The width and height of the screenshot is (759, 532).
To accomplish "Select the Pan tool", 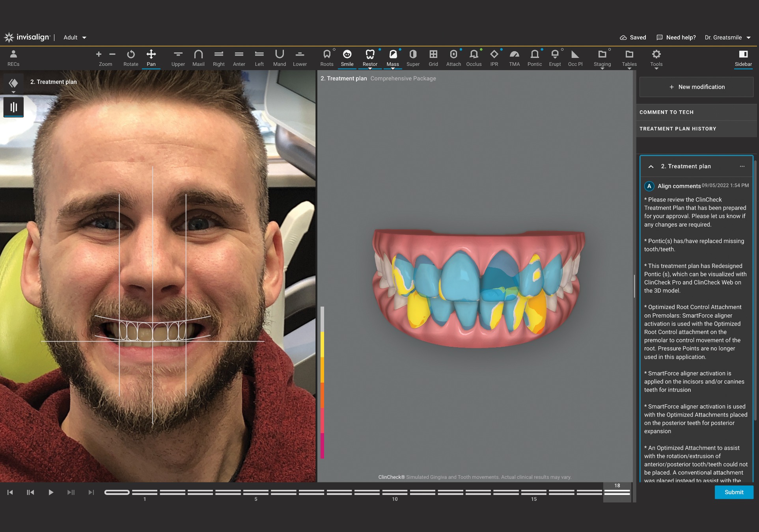I will pyautogui.click(x=151, y=58).
